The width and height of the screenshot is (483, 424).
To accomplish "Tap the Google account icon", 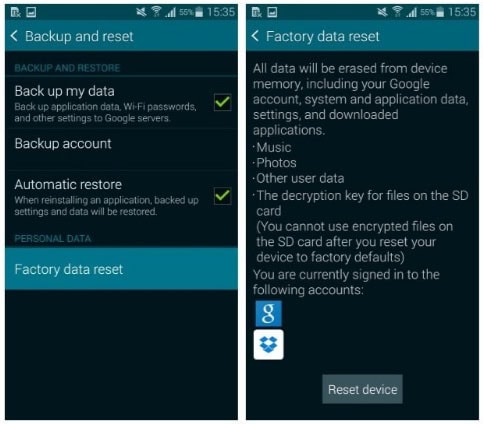I will [268, 313].
